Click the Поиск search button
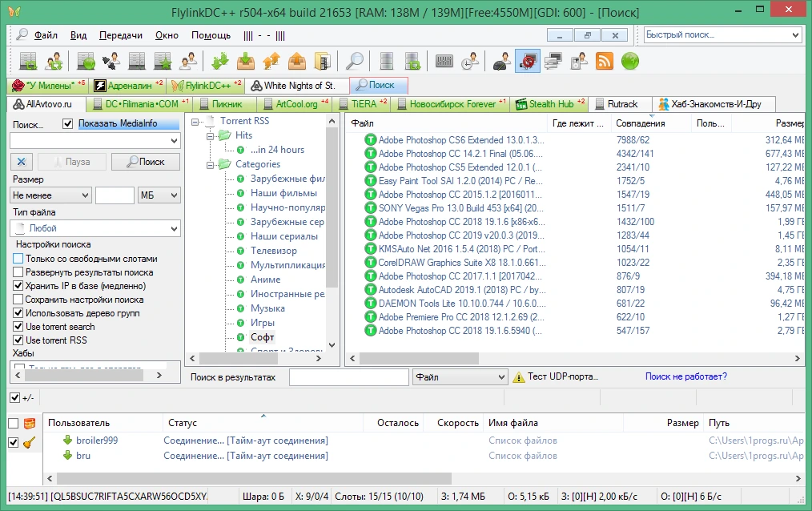This screenshot has height=511, width=812. pyautogui.click(x=146, y=162)
